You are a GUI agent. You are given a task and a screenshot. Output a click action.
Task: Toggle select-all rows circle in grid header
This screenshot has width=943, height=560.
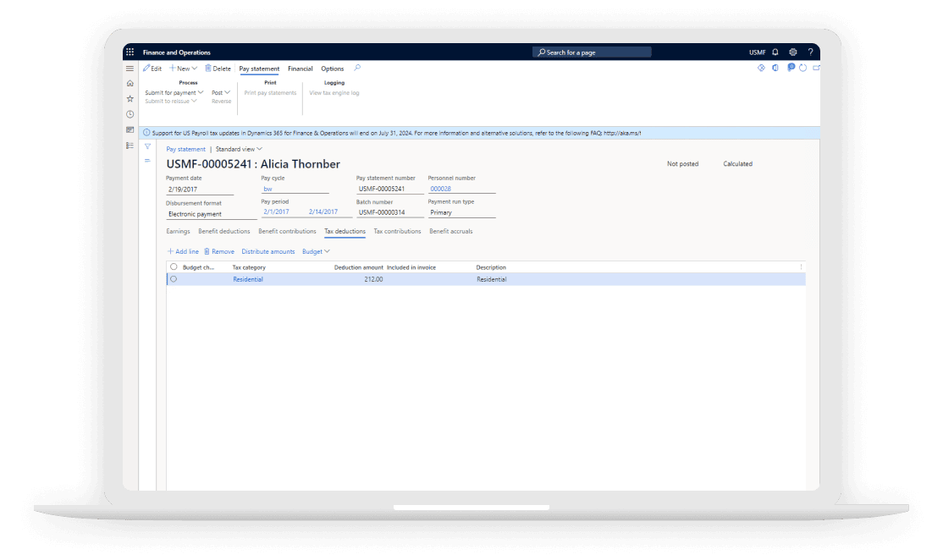click(174, 266)
